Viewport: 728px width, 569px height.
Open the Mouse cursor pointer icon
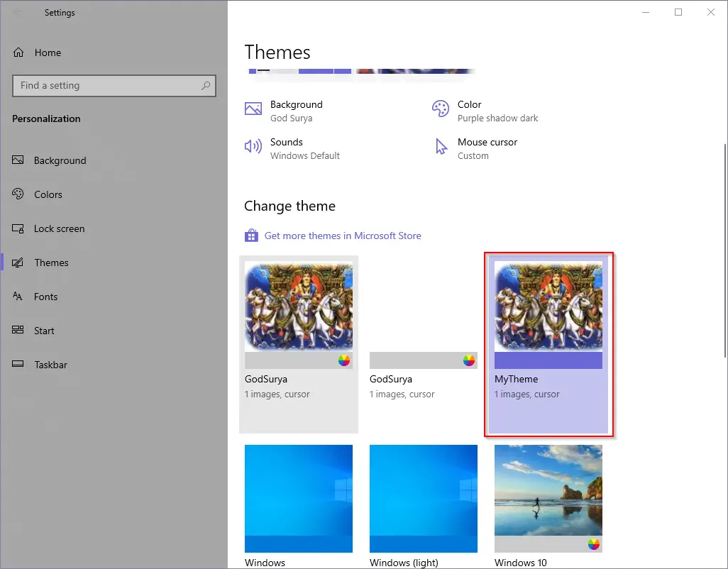click(441, 147)
